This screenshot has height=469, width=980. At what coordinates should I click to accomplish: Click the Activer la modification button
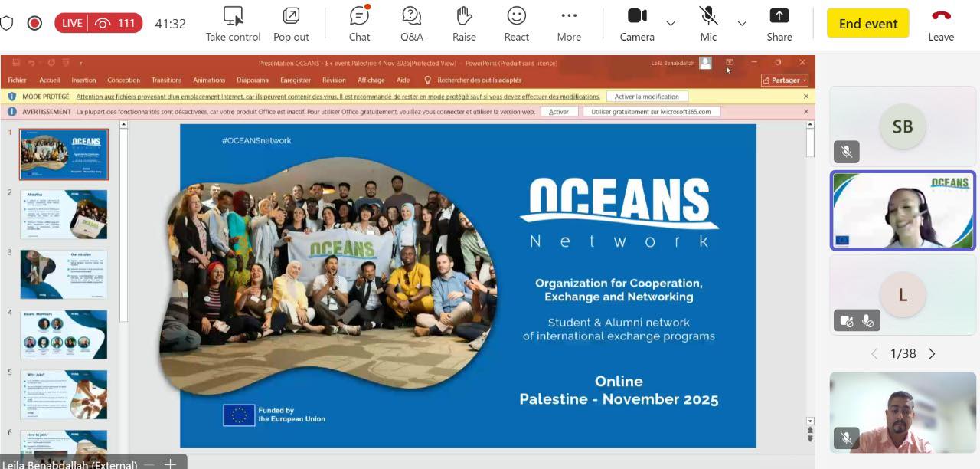(646, 97)
